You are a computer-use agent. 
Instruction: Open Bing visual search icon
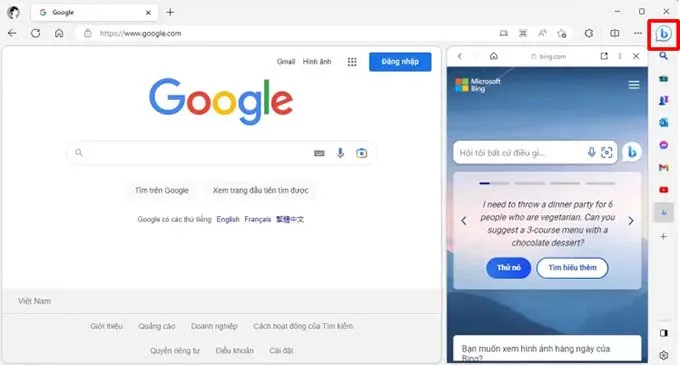point(607,152)
